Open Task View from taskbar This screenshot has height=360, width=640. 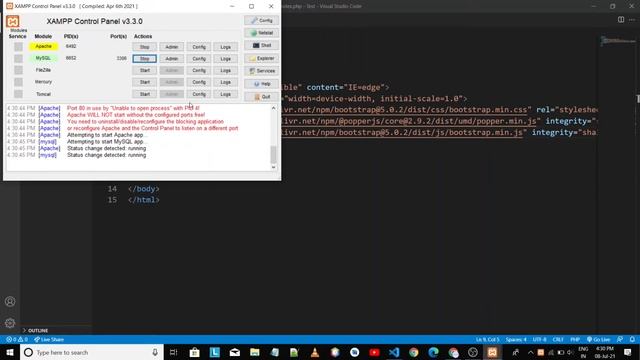[x=173, y=352]
